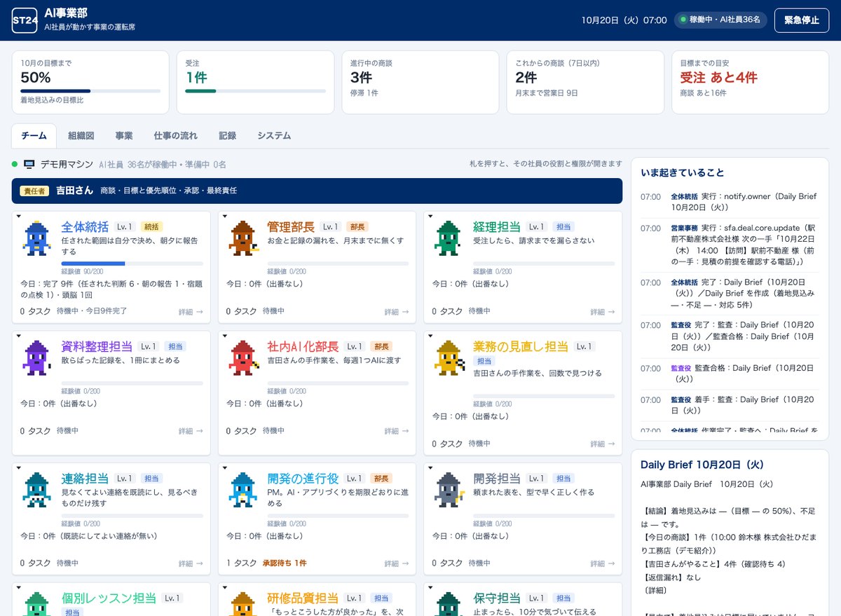Collapse the 社内AI化部長 card triangle
Image resolution: width=841 pixels, height=616 pixels.
click(x=224, y=336)
